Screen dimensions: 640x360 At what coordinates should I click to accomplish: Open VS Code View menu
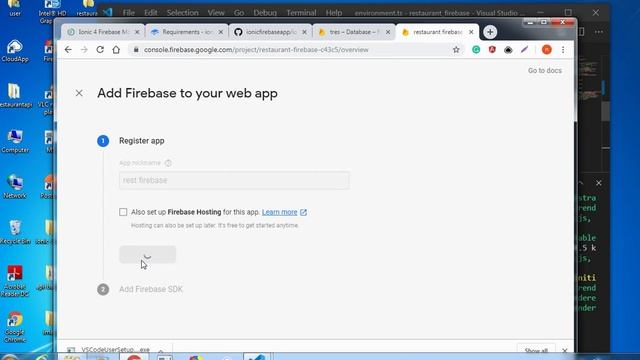[216, 13]
